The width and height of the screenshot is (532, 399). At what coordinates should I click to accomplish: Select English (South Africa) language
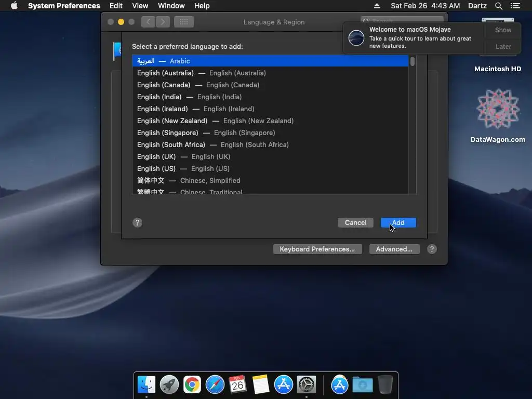pyautogui.click(x=270, y=144)
